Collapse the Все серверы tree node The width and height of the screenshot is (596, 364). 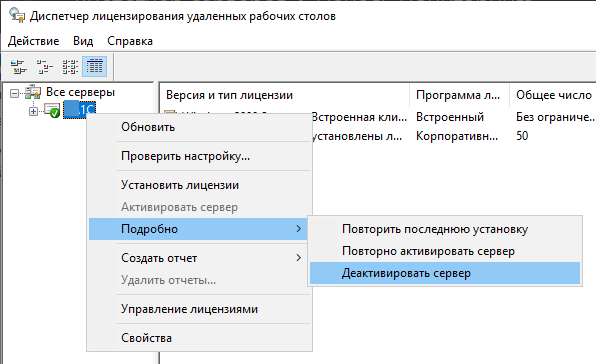pos(14,93)
